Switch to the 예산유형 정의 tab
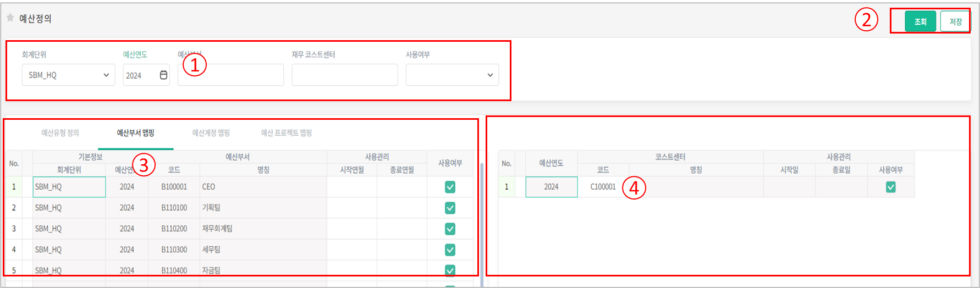The height and width of the screenshot is (288, 980). [x=60, y=133]
